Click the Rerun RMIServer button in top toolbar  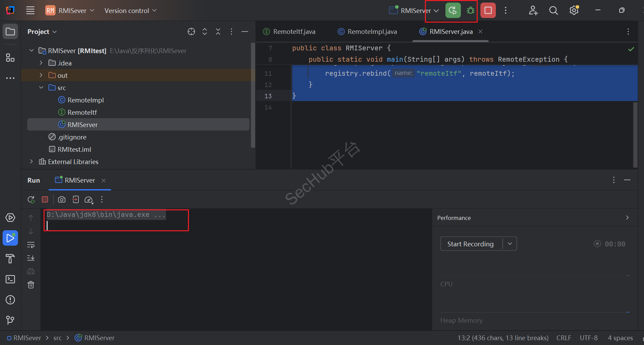click(453, 10)
